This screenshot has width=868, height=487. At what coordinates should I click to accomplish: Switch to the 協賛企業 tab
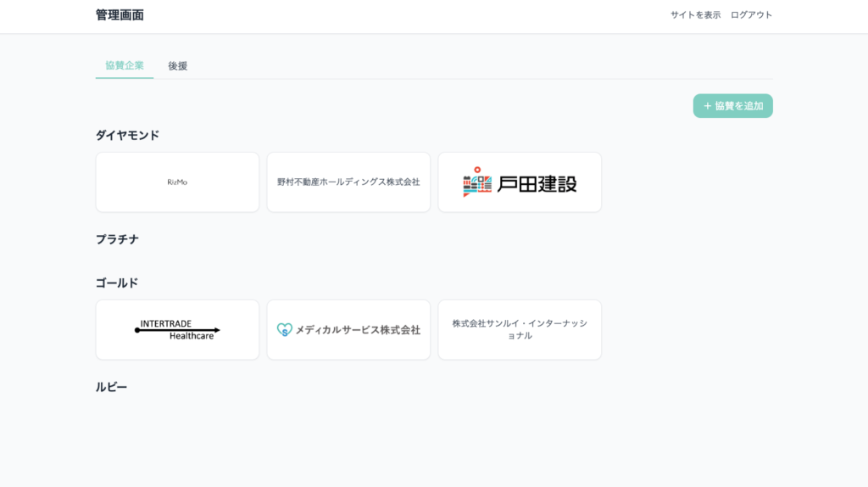pyautogui.click(x=125, y=65)
